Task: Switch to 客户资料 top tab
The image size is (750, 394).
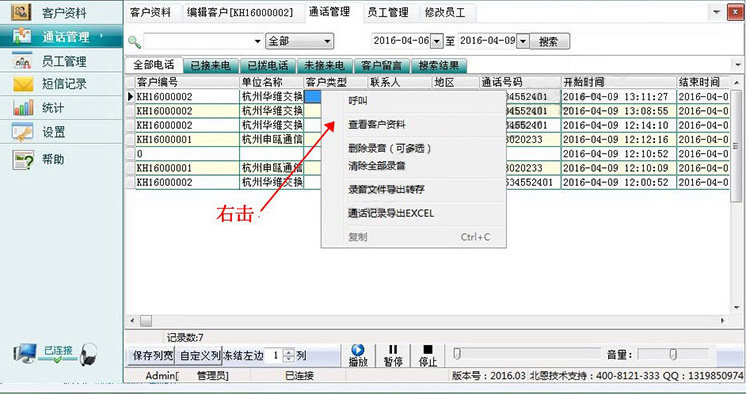Action: click(x=150, y=12)
